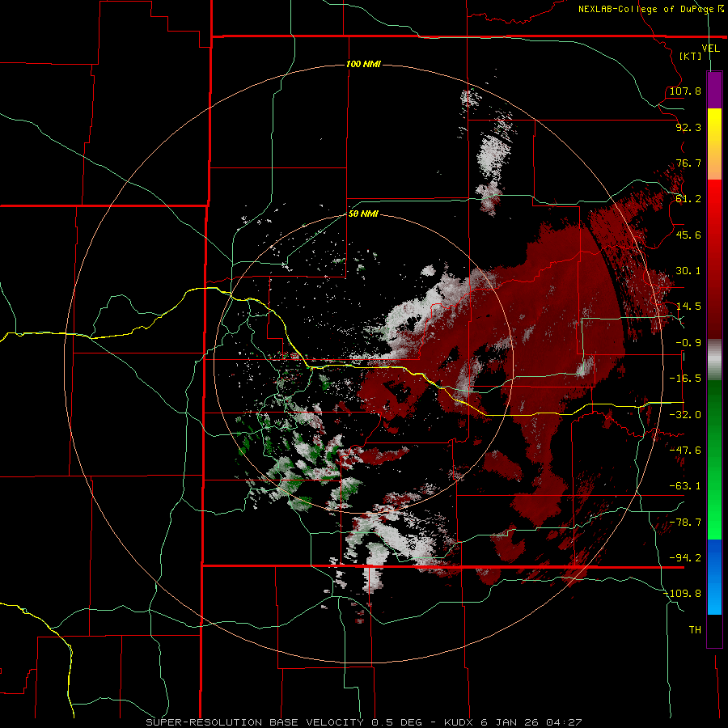Screen dimensions: 728x728
Task: Pick the blue band on color bar
Action: point(714,577)
